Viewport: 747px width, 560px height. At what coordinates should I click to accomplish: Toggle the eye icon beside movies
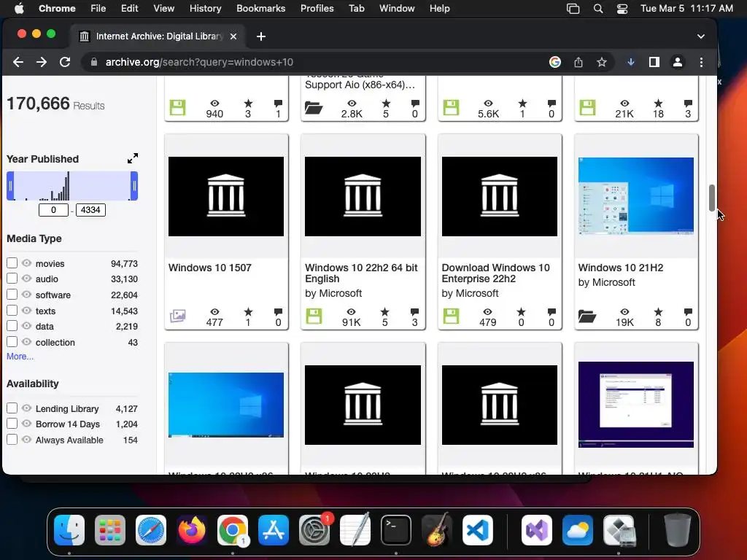click(x=27, y=262)
